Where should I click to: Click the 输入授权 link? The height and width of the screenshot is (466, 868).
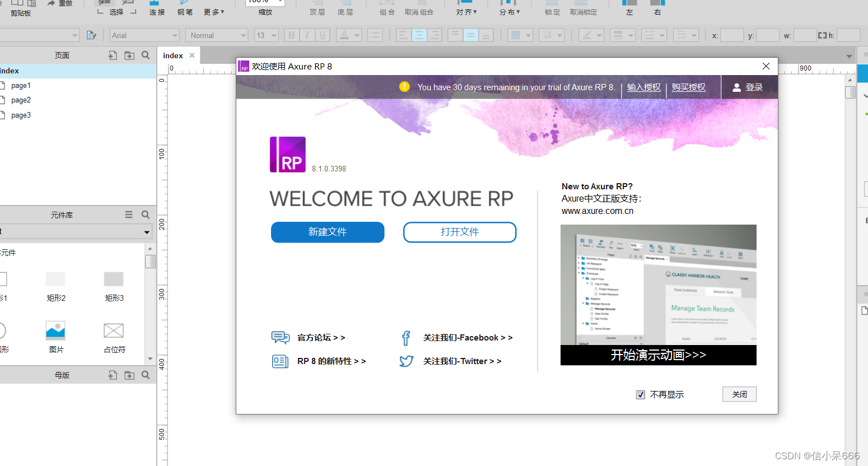point(643,87)
